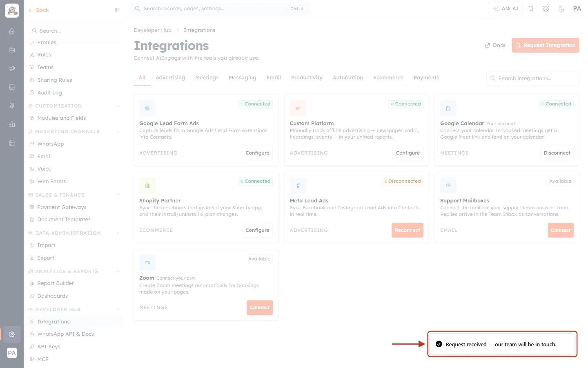Reconnect the Meta Lead Ads integration

408,230
